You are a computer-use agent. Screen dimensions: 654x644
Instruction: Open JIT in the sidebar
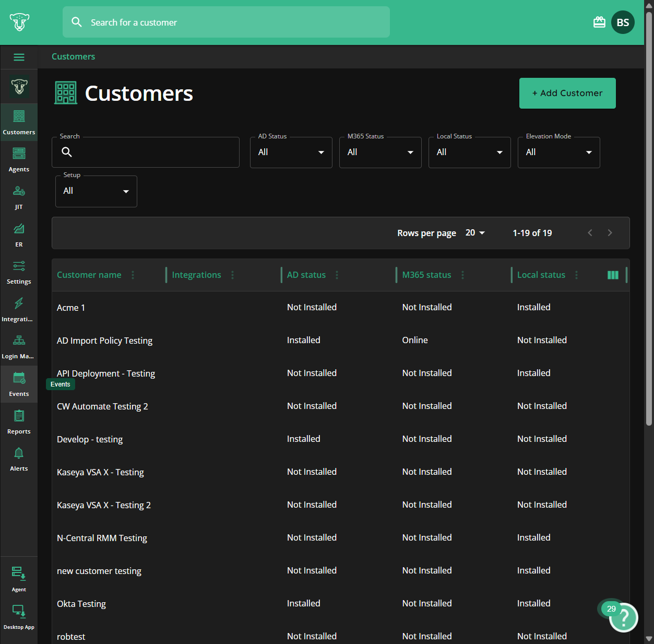(19, 197)
